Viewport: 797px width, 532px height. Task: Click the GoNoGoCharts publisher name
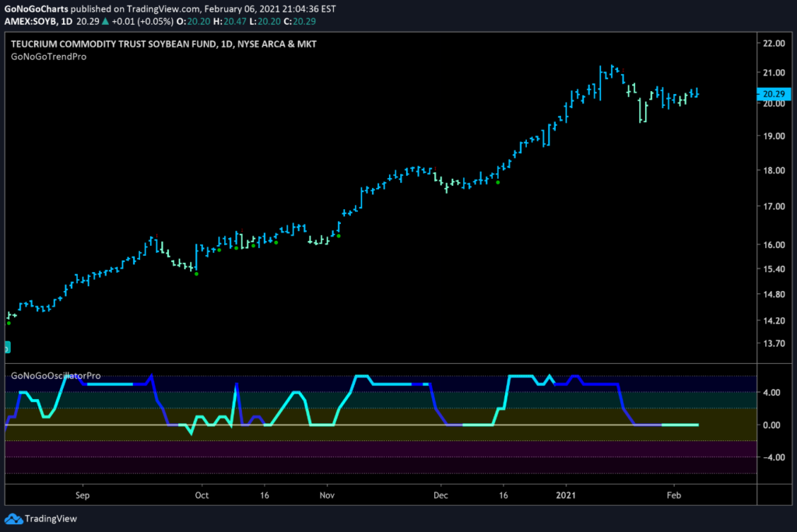coord(36,9)
